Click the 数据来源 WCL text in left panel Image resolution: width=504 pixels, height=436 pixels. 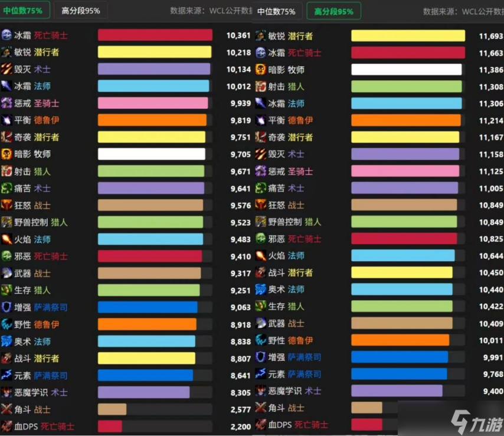[x=211, y=11]
